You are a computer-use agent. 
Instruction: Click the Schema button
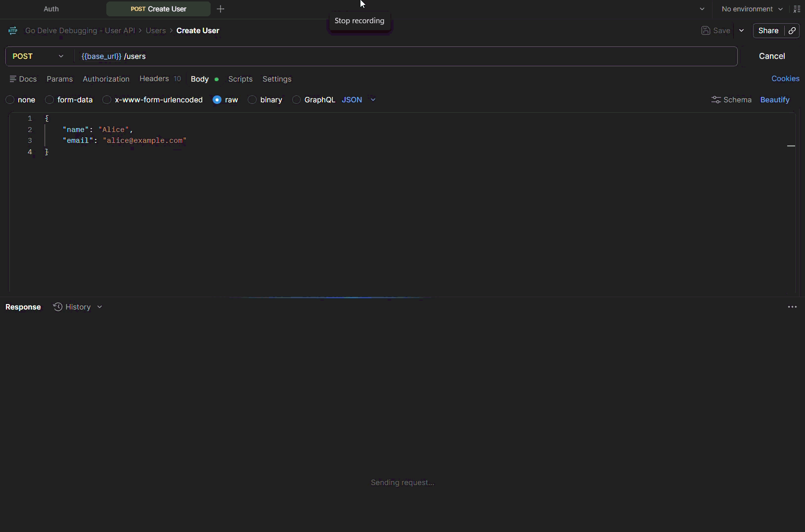coord(731,100)
